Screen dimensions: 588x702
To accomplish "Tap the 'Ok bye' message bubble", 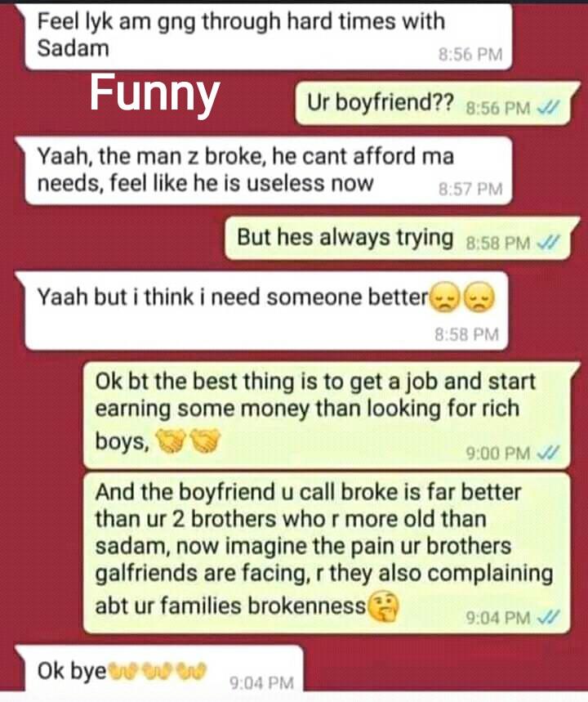I will click(x=160, y=668).
